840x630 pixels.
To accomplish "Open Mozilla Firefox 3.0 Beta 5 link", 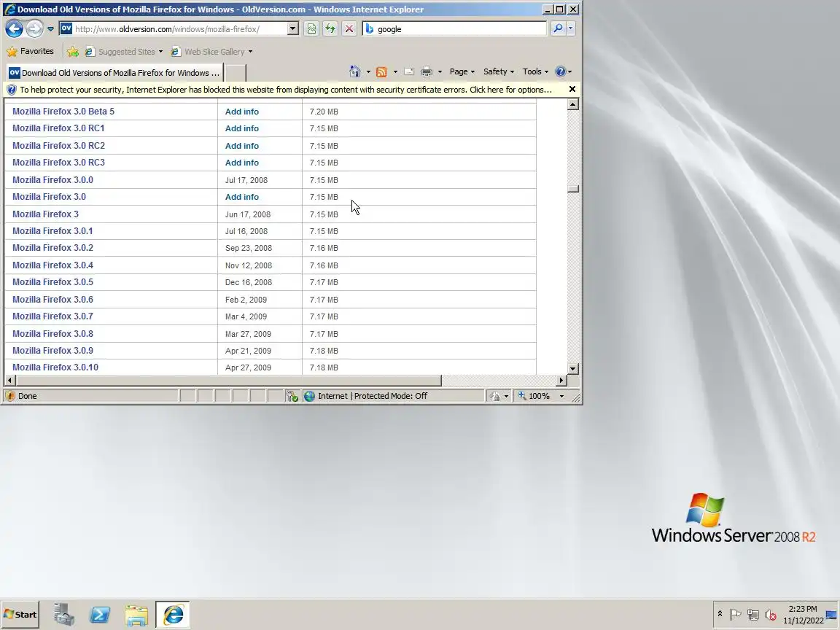I will tap(63, 112).
